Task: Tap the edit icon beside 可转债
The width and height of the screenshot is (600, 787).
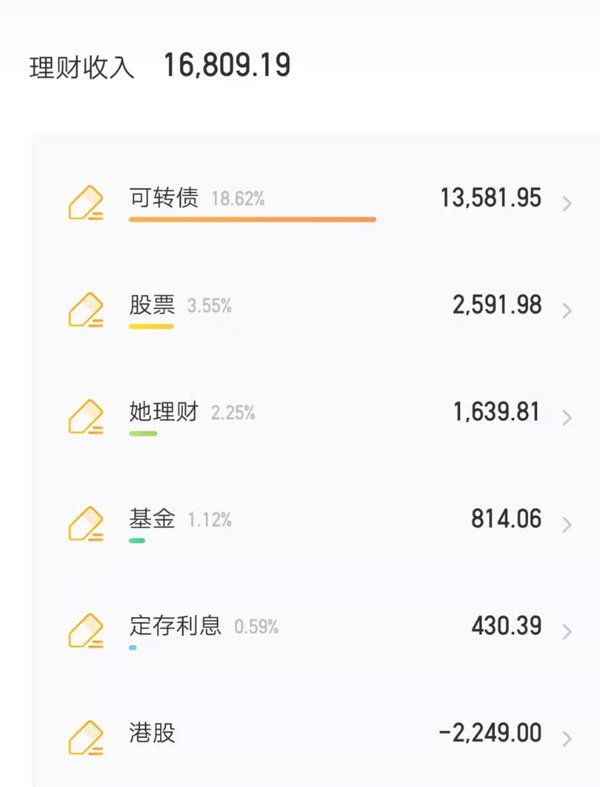Action: (86, 203)
